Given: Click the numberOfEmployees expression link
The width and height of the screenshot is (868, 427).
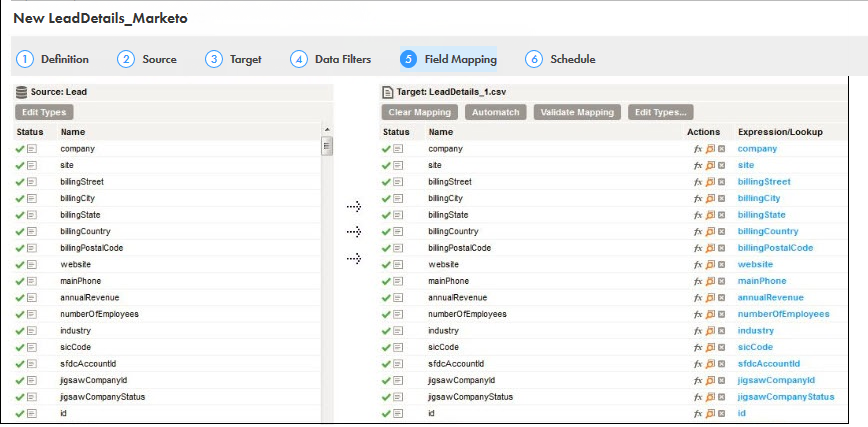Looking at the screenshot, I should (x=783, y=314).
